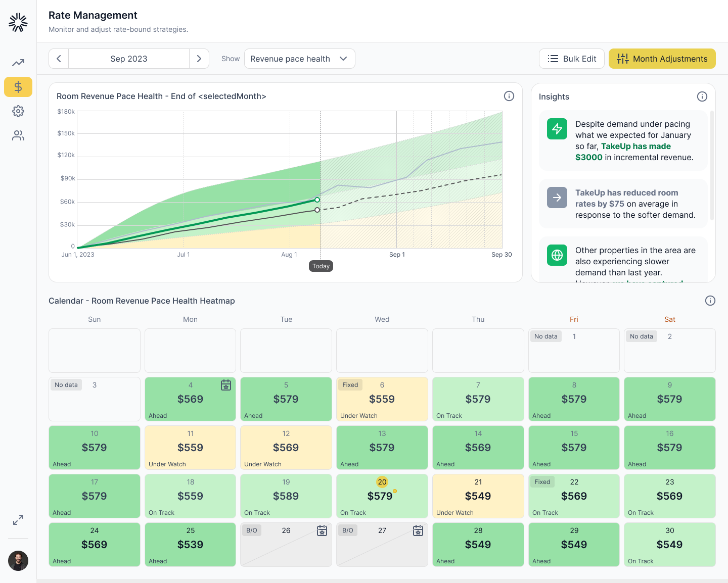Viewport: 728px width, 583px height.
Task: Expand the Revenue pace health dropdown
Action: (299, 59)
